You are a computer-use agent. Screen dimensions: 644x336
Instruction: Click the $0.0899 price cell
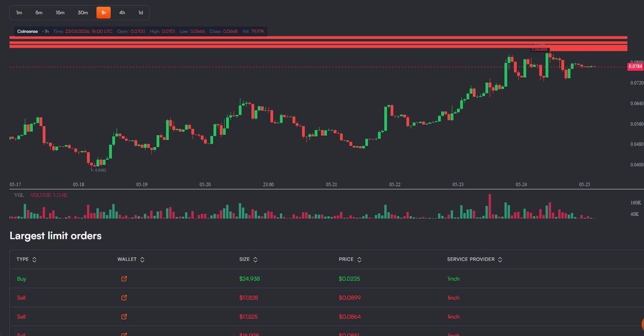tap(349, 298)
